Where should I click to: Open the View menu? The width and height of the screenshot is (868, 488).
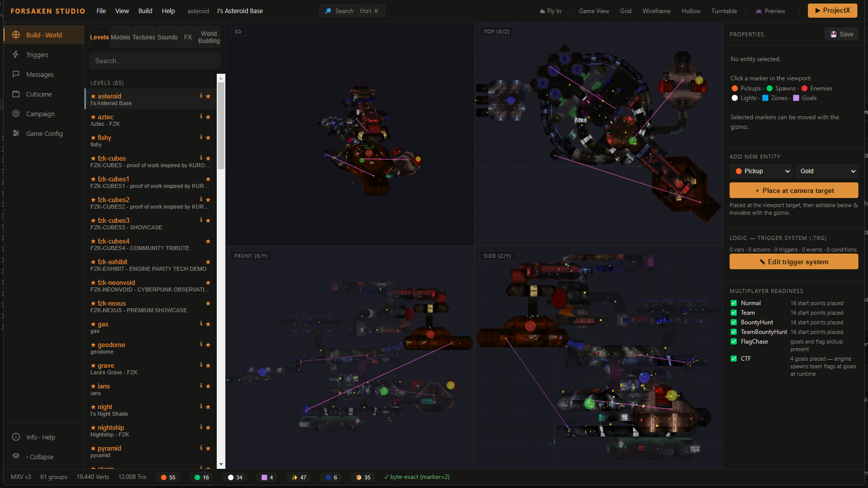point(122,11)
